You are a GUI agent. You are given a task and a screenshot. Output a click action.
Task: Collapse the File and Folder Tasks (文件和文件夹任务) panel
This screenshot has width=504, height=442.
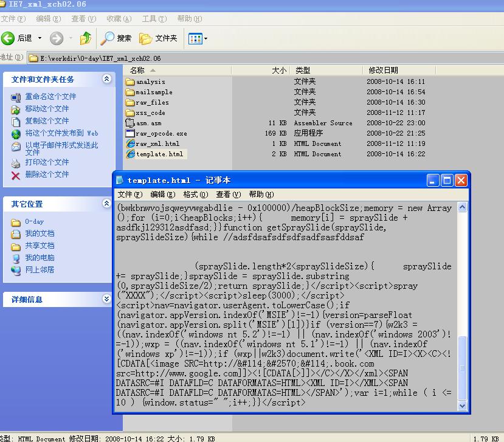point(107,79)
